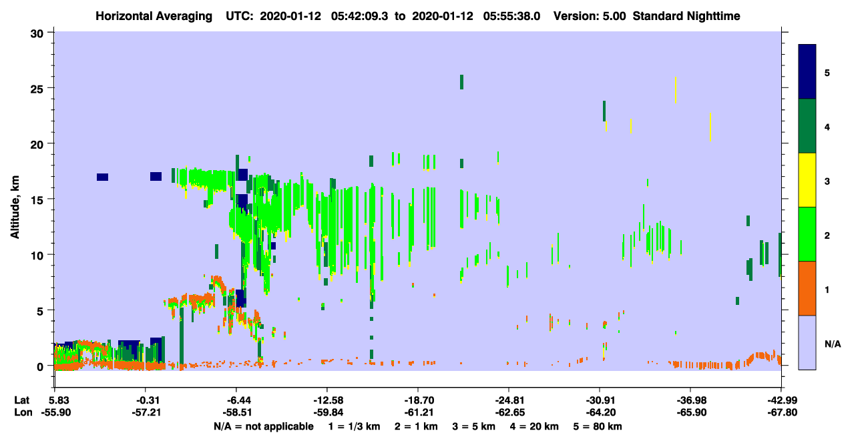Click the '2 = 1 km' legend entry
This screenshot has width=868, height=445.
[416, 426]
